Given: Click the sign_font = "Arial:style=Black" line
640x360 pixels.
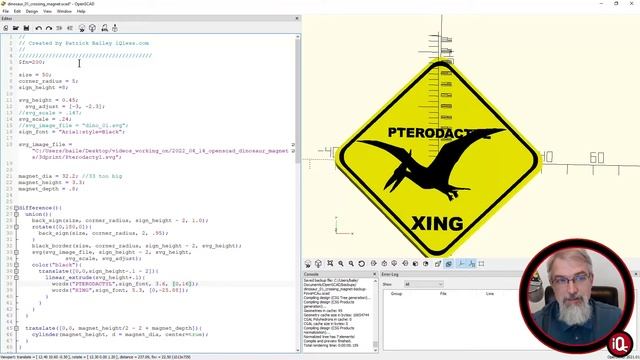Looking at the screenshot, I should tap(72, 132).
